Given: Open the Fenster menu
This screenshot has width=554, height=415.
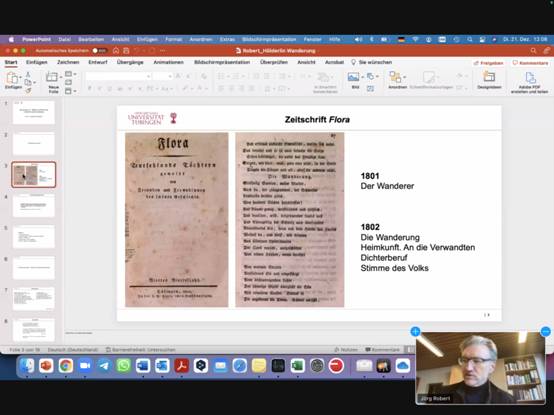Looking at the screenshot, I should 313,40.
